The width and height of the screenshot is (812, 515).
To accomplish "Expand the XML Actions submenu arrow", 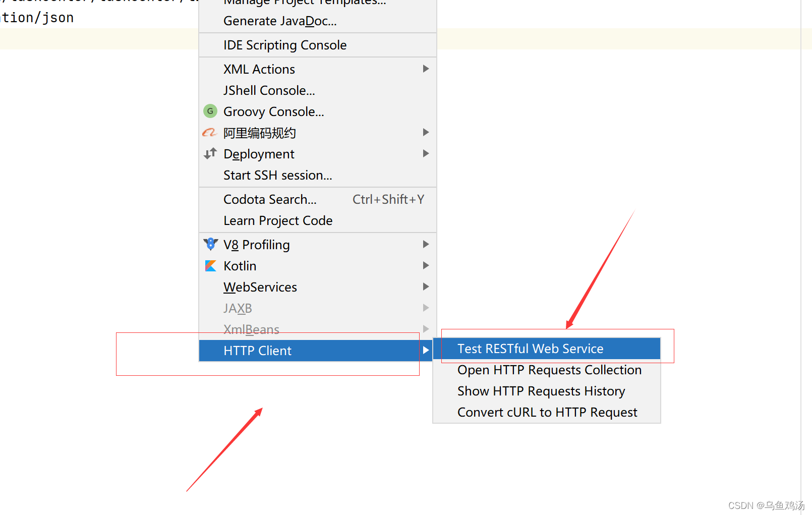I will click(426, 69).
